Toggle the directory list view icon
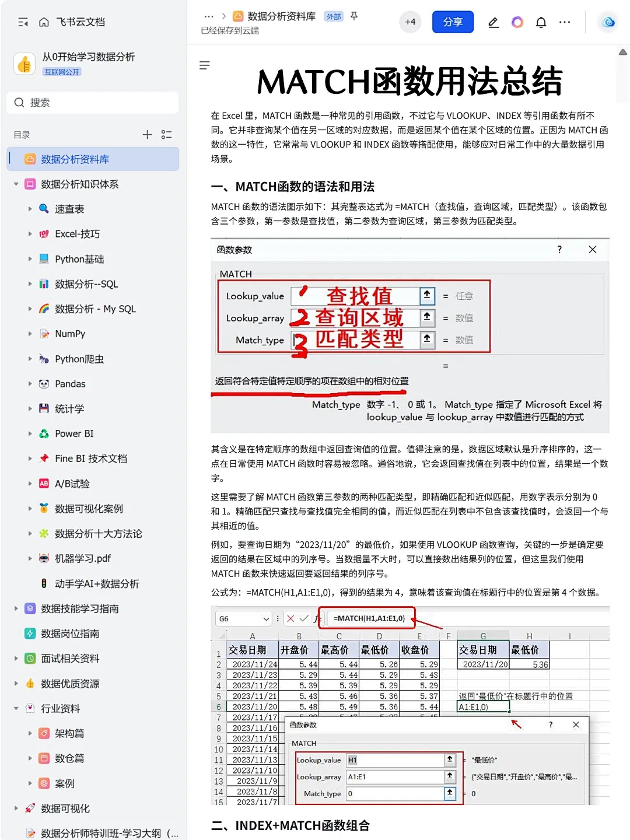The image size is (630, 840). (x=167, y=135)
